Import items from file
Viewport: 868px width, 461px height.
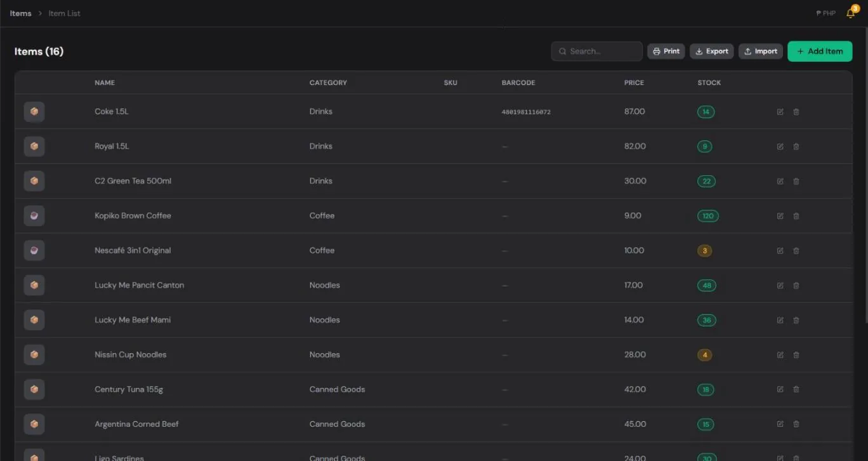point(761,51)
